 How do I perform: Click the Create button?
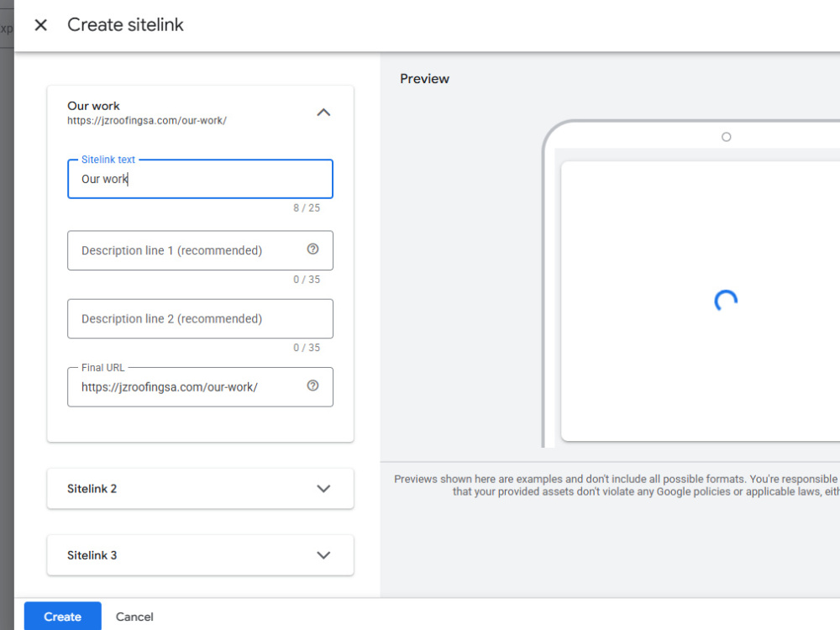[x=63, y=617]
